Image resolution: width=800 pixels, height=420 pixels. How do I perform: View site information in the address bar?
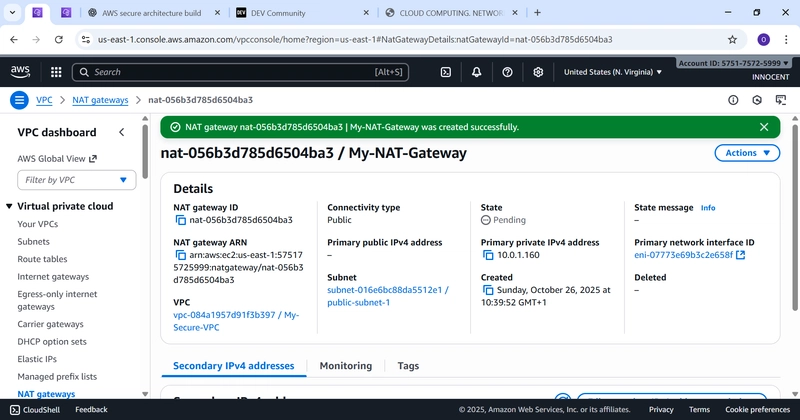[86, 39]
